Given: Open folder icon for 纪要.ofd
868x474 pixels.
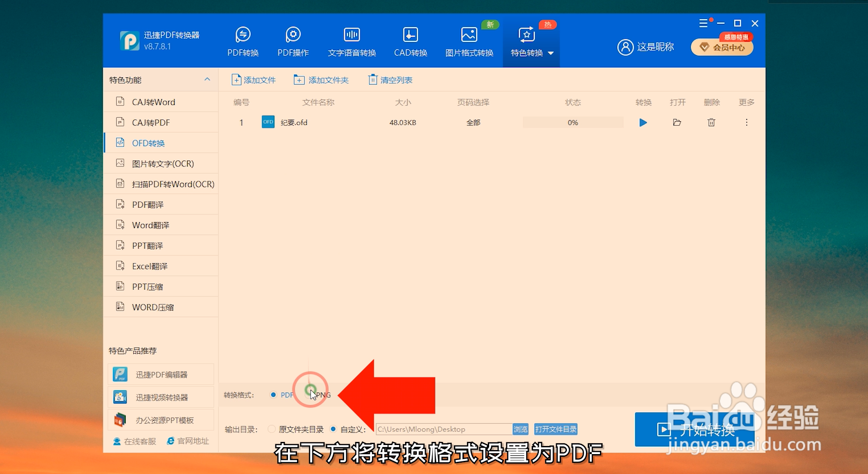Looking at the screenshot, I should pyautogui.click(x=677, y=123).
